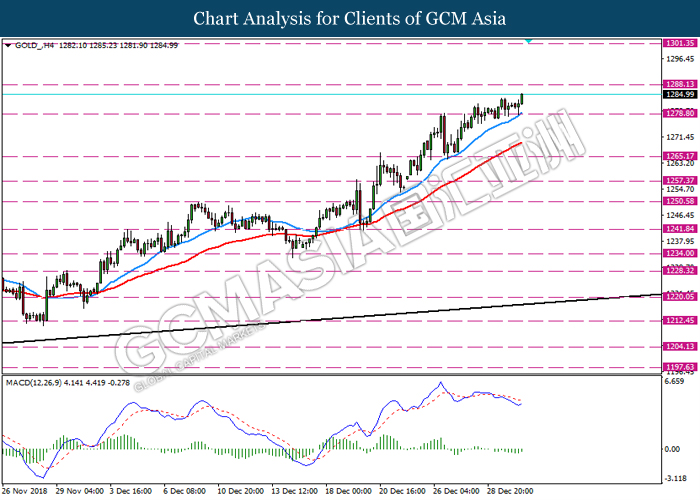700x500 pixels.
Task: Click the 28 Dec 20:00 time label
Action: coord(510,491)
